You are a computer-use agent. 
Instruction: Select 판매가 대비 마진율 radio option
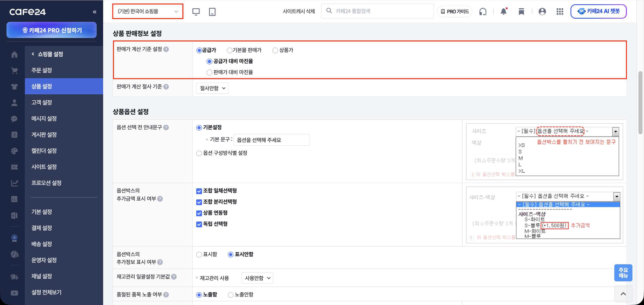pyautogui.click(x=209, y=72)
